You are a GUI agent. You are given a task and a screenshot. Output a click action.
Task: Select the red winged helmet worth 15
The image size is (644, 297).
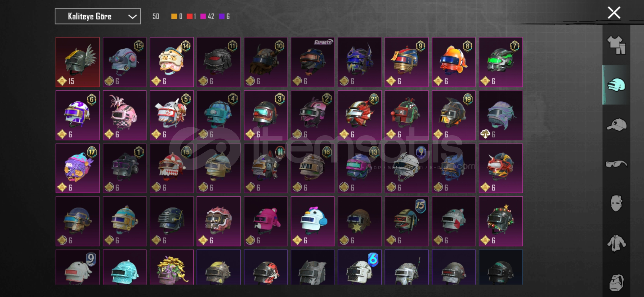point(78,62)
